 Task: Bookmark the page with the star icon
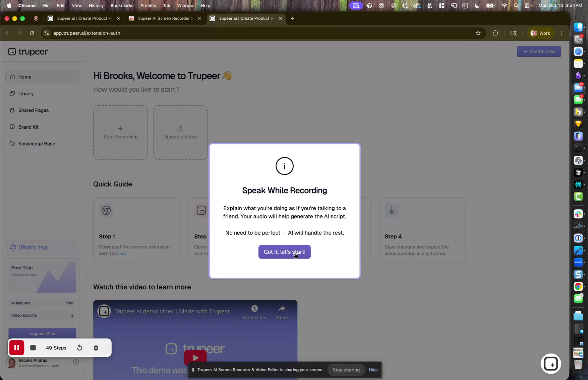(x=478, y=33)
